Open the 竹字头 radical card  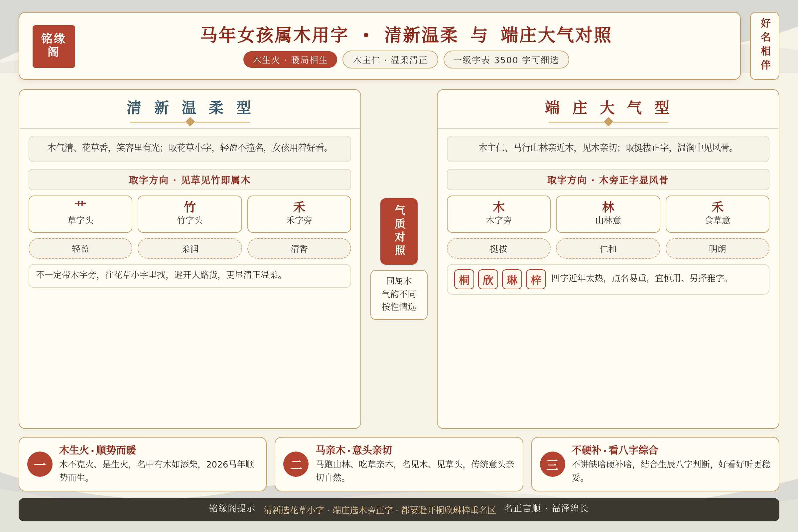click(x=190, y=214)
